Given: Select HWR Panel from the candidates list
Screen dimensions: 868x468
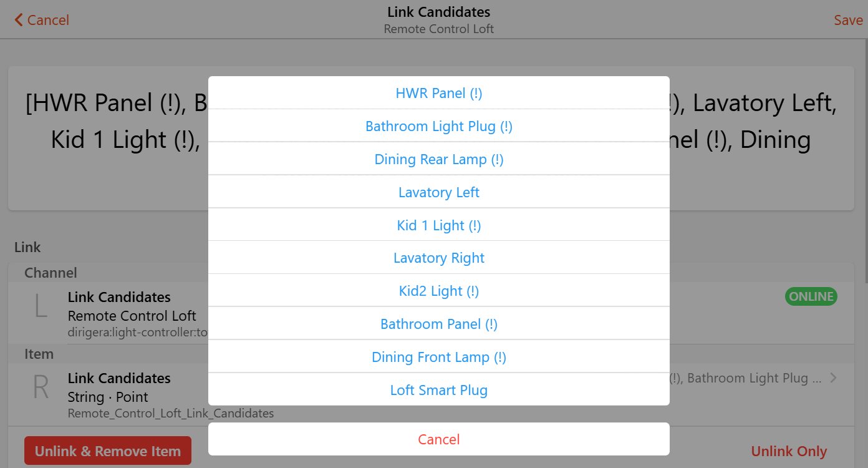Looking at the screenshot, I should coord(438,92).
